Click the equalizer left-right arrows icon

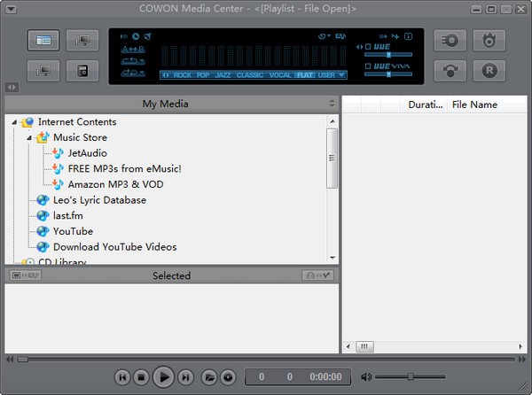(166, 75)
